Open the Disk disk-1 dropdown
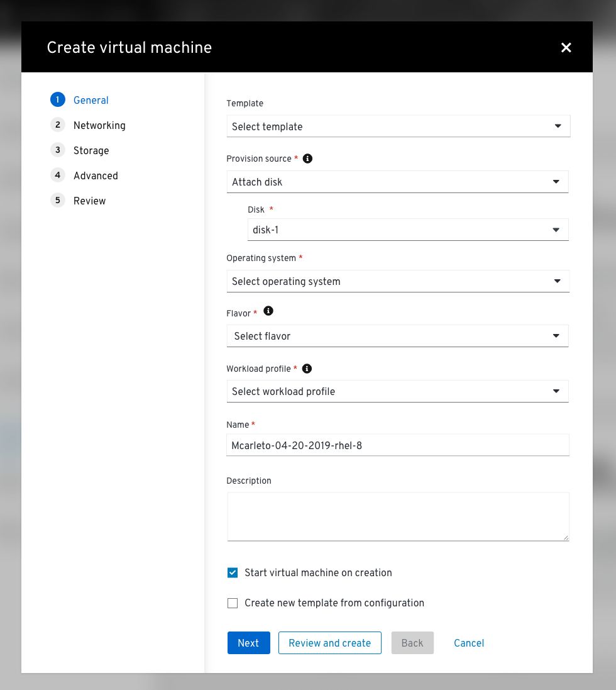 (408, 230)
